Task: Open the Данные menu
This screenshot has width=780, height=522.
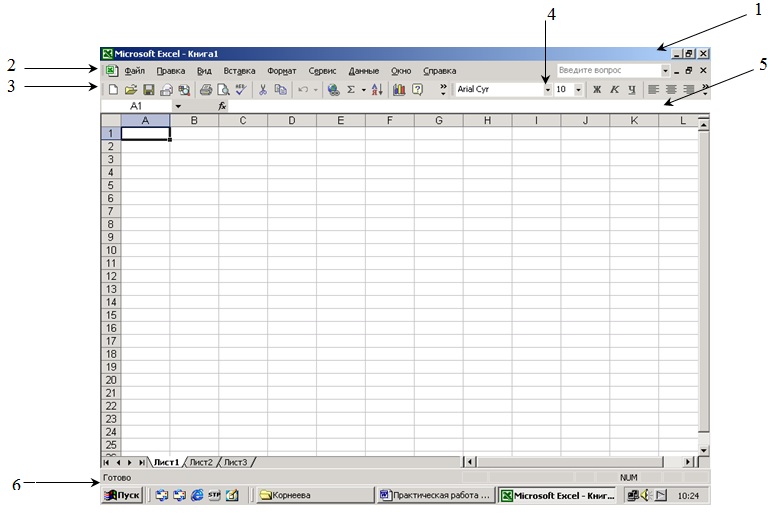Action: click(364, 71)
